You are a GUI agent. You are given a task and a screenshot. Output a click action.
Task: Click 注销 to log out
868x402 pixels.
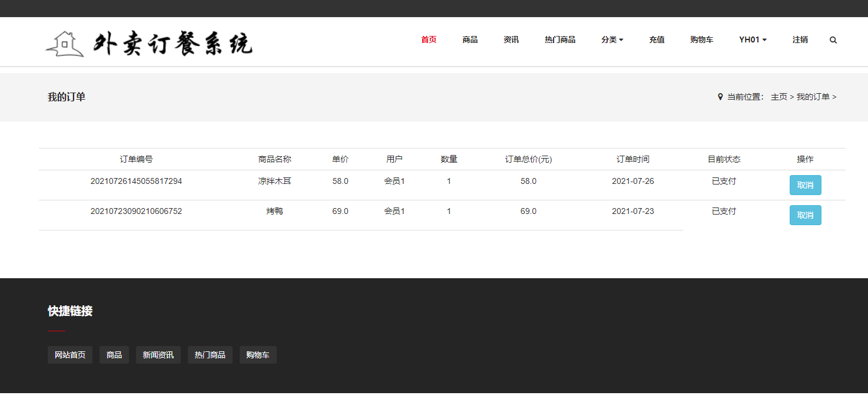tap(800, 40)
